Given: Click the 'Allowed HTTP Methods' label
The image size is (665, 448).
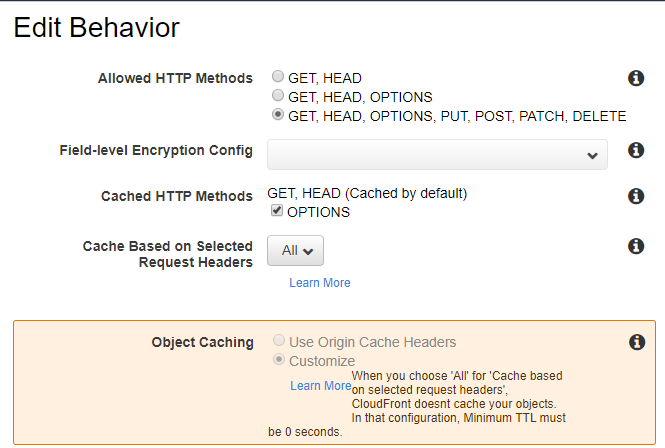Looking at the screenshot, I should click(175, 78).
